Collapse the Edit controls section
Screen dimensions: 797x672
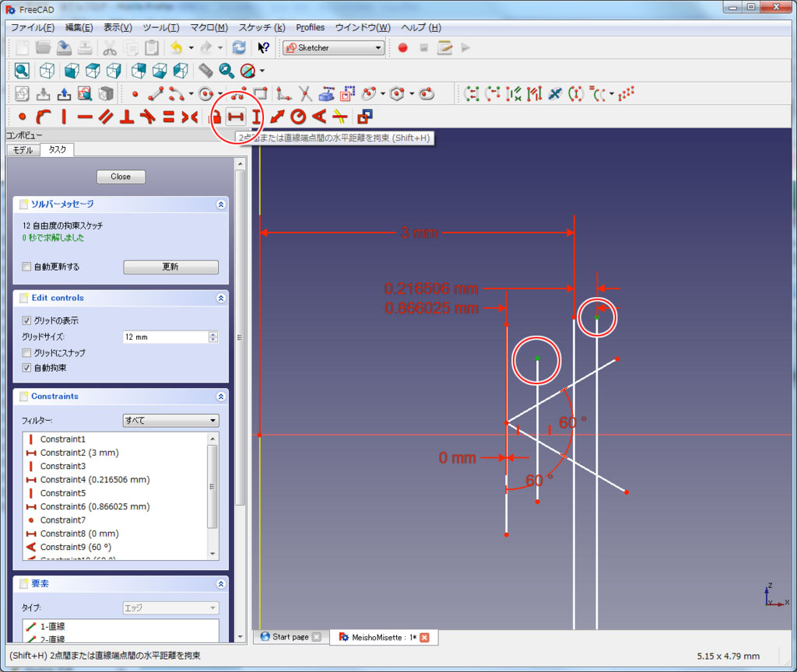[220, 298]
